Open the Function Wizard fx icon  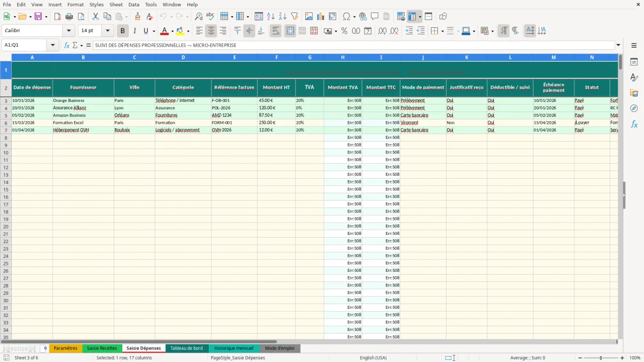[67, 45]
